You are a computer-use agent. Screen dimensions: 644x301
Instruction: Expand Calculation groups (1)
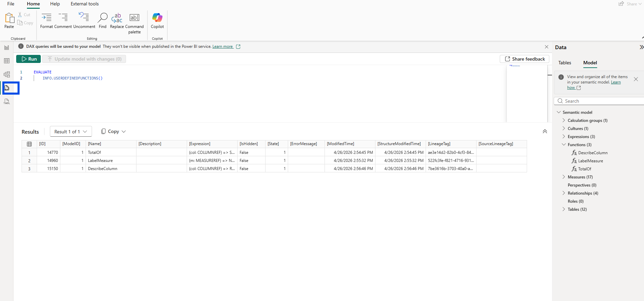click(564, 120)
